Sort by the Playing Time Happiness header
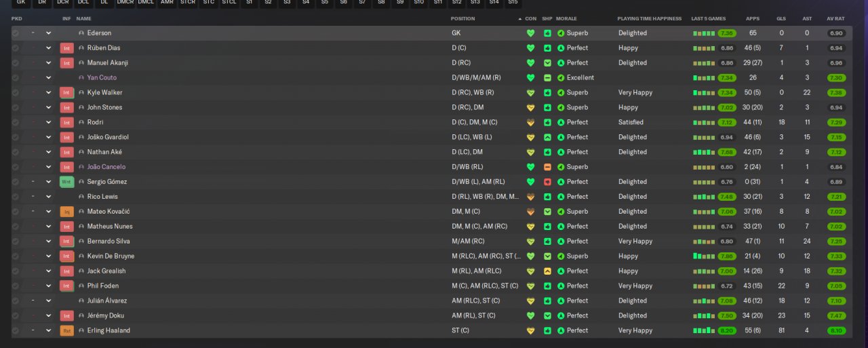Image resolution: width=868 pixels, height=348 pixels. pos(650,19)
